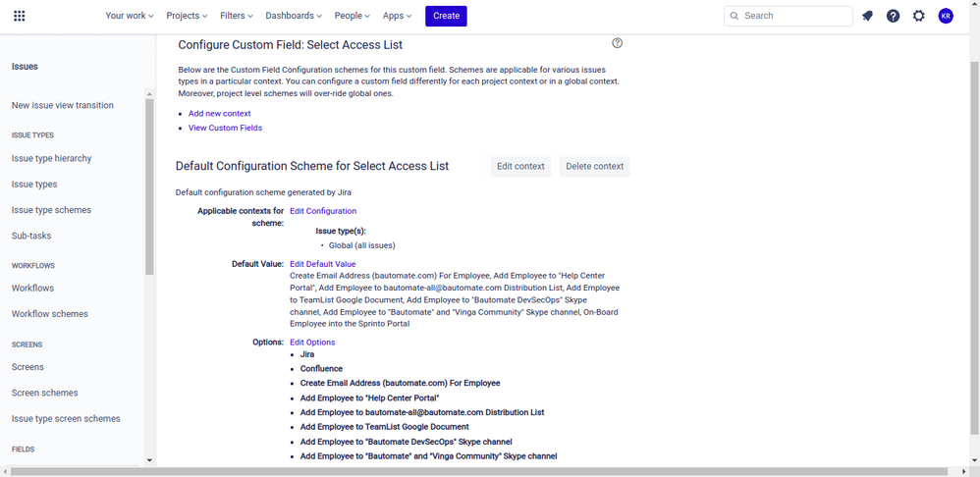Click the page vertical scrollbar on right

point(974,248)
